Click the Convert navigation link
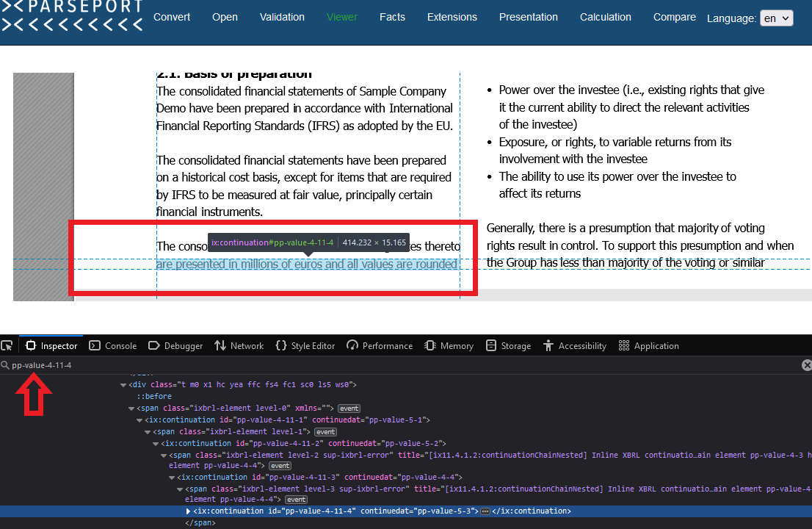812x529 pixels. click(x=172, y=16)
